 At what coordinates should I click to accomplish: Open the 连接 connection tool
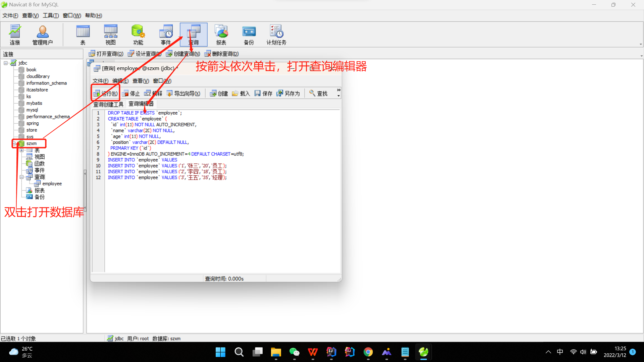15,35
